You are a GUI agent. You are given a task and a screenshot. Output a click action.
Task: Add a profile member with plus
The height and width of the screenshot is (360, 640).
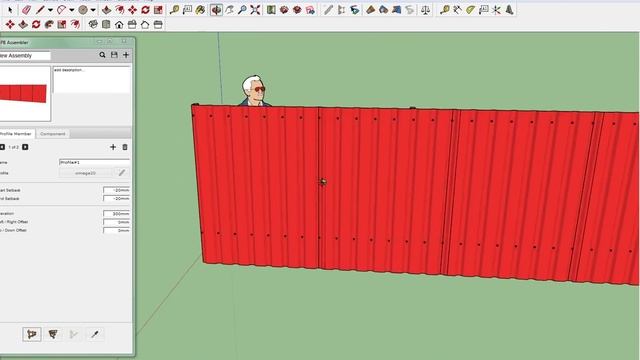click(x=113, y=147)
